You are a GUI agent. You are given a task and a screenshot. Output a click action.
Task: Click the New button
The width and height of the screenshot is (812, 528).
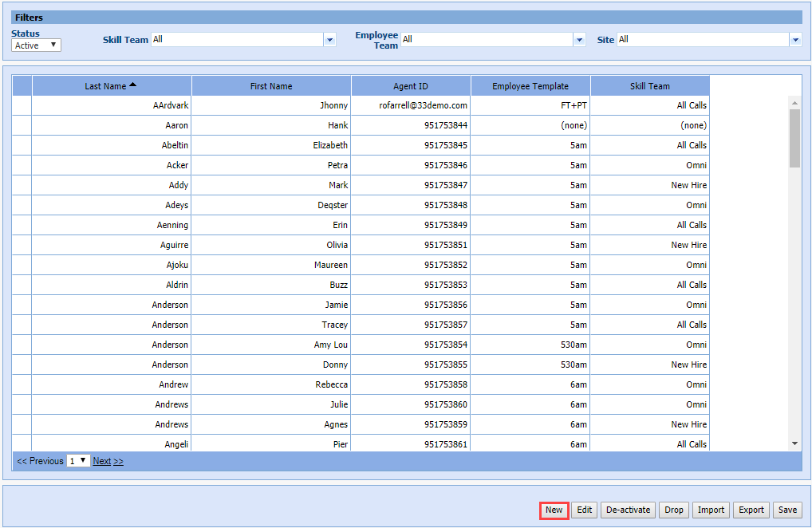(x=554, y=510)
